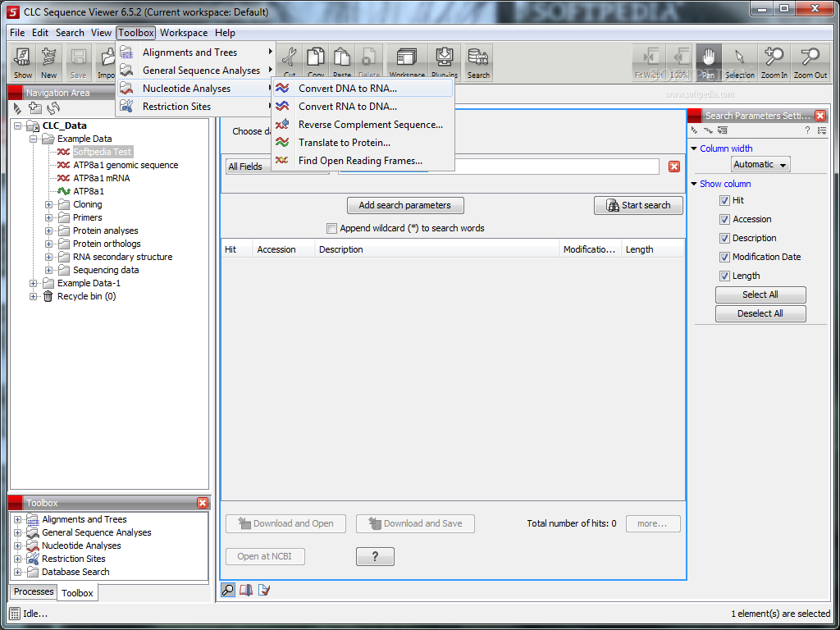The width and height of the screenshot is (840, 630).
Task: Click the new folder icon in Navigation Area
Action: tap(35, 108)
